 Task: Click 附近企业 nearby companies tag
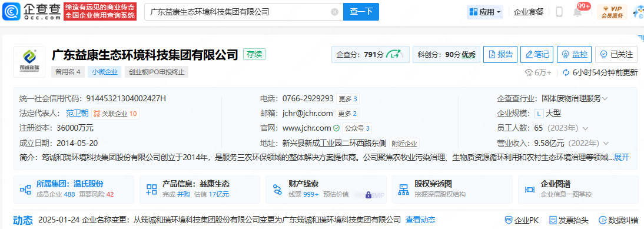click(404, 143)
